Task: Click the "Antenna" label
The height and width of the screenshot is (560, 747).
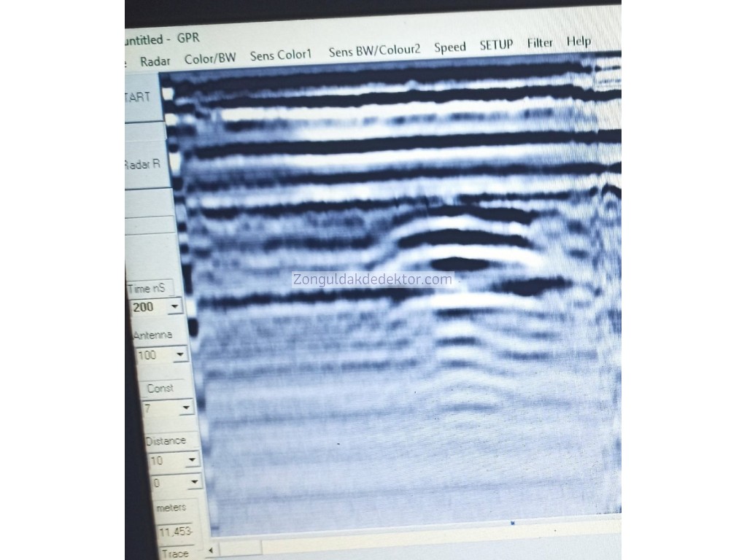Action: point(152,335)
